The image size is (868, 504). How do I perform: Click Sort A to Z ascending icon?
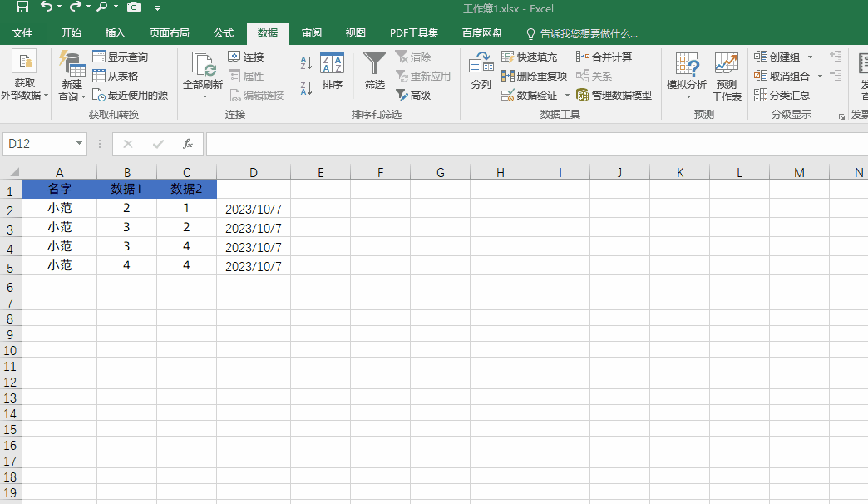306,62
